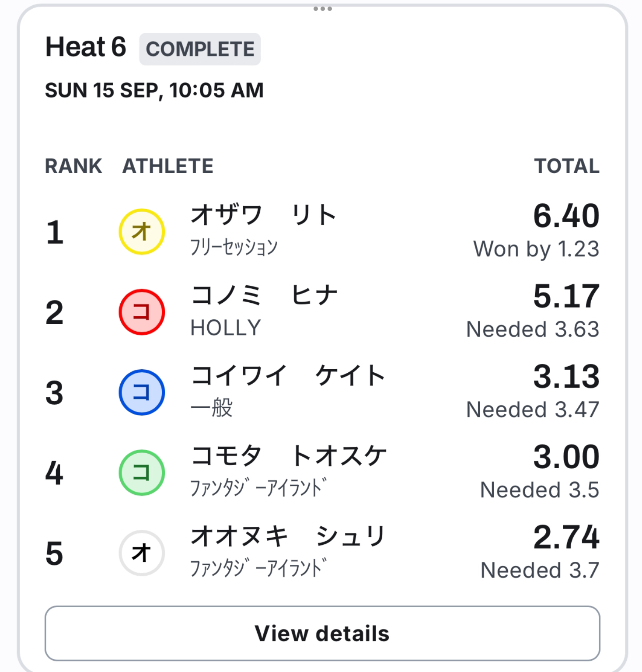642x672 pixels.
Task: Click the white オ athlete avatar
Action: click(x=142, y=553)
